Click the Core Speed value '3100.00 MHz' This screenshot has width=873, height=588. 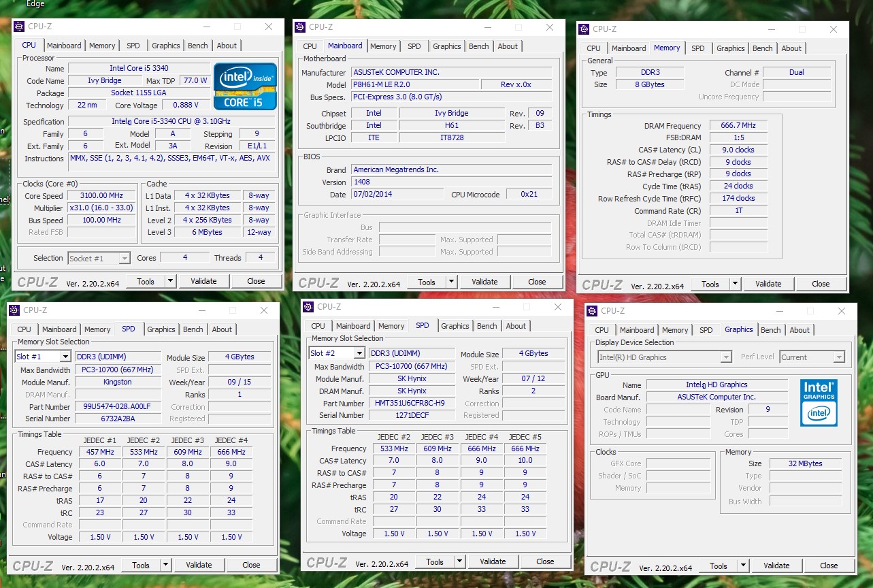click(102, 196)
